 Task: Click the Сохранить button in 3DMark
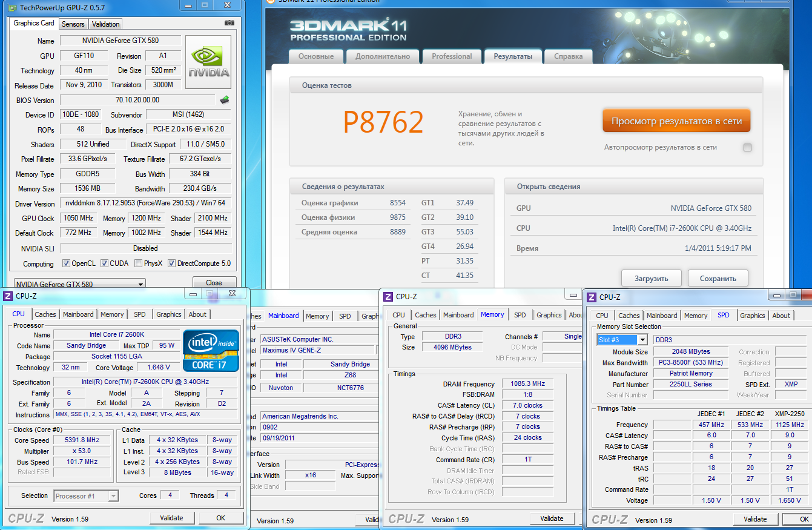coord(718,279)
